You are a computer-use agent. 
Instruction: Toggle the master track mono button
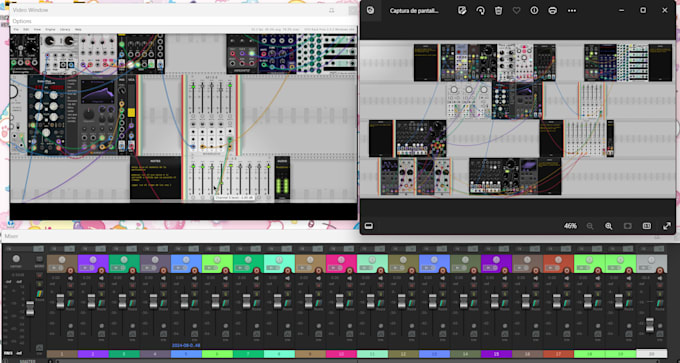[x=39, y=259]
